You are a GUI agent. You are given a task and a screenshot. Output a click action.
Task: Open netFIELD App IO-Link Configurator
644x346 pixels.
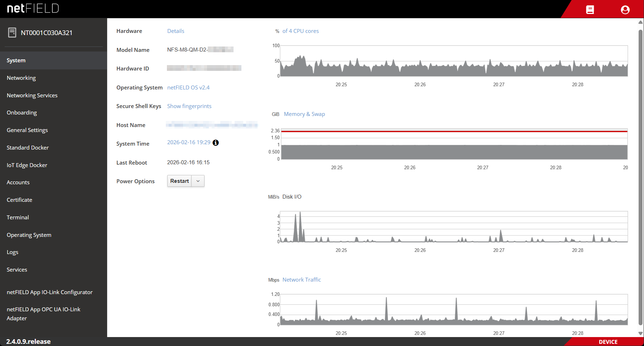[49, 292]
